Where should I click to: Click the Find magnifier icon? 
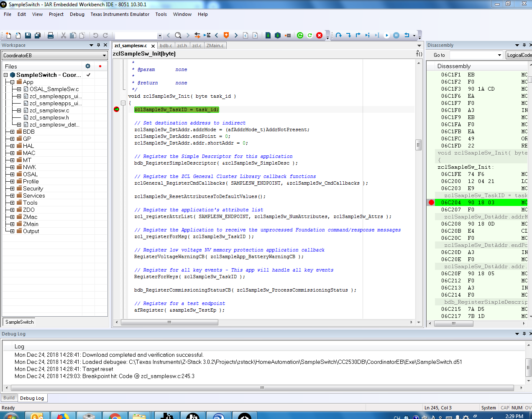click(178, 36)
